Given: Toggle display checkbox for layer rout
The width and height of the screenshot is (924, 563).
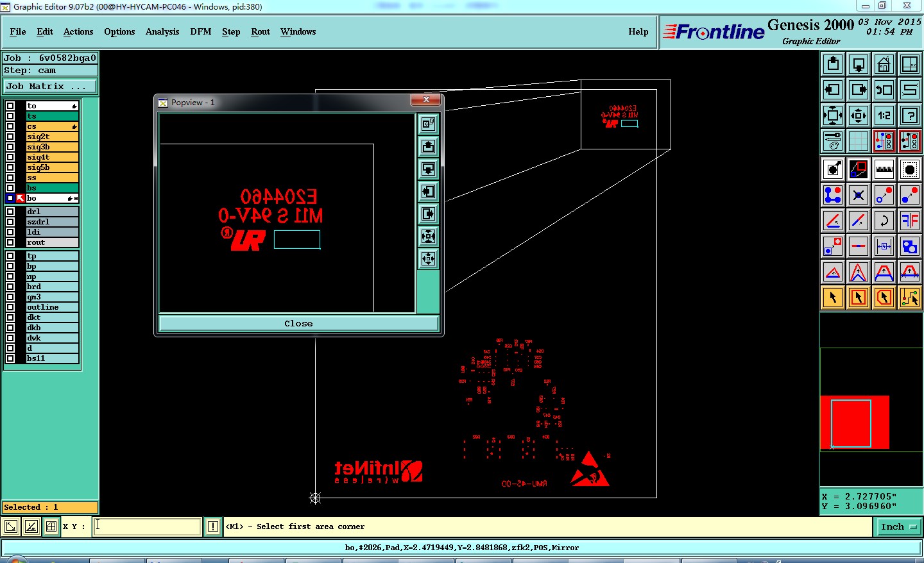Looking at the screenshot, I should point(10,242).
